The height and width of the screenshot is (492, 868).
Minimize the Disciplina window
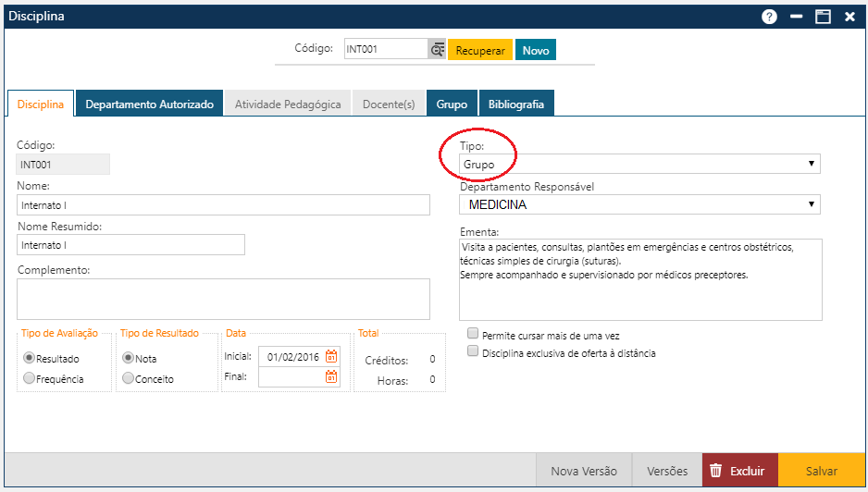point(796,17)
